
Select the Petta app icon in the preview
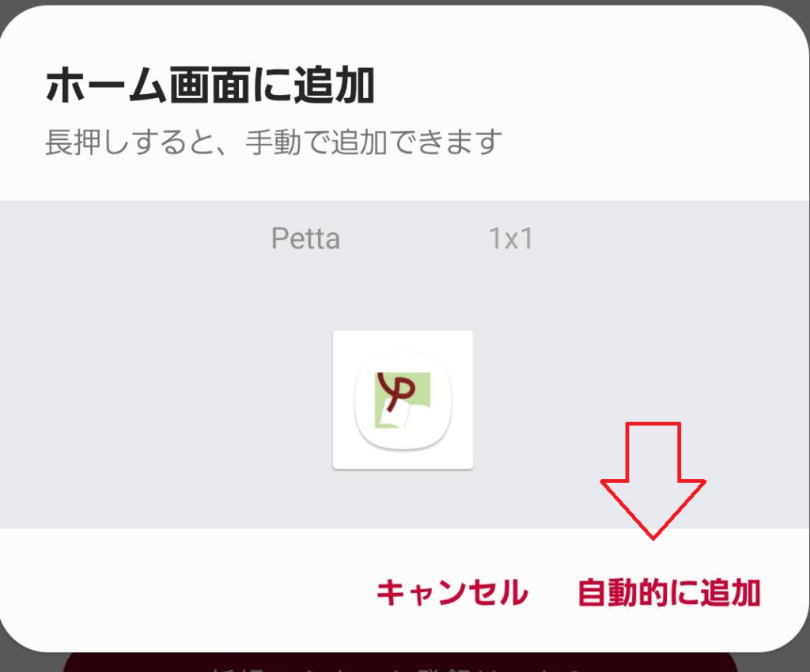(x=403, y=401)
